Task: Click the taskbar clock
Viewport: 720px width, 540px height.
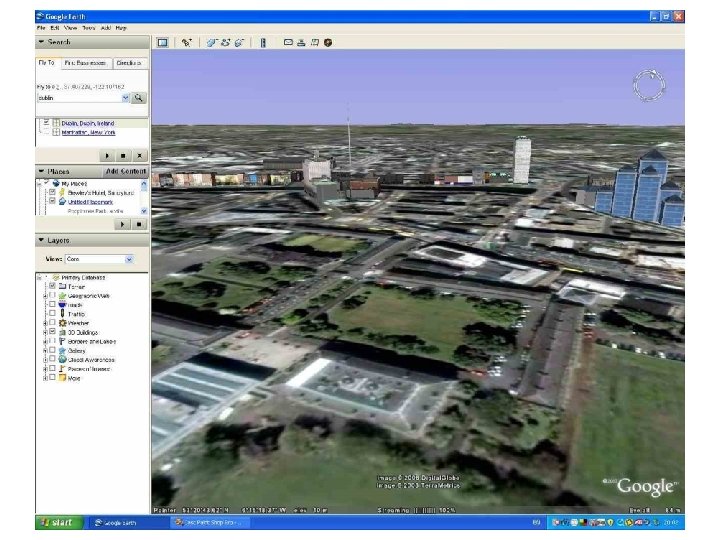Action: [670, 523]
